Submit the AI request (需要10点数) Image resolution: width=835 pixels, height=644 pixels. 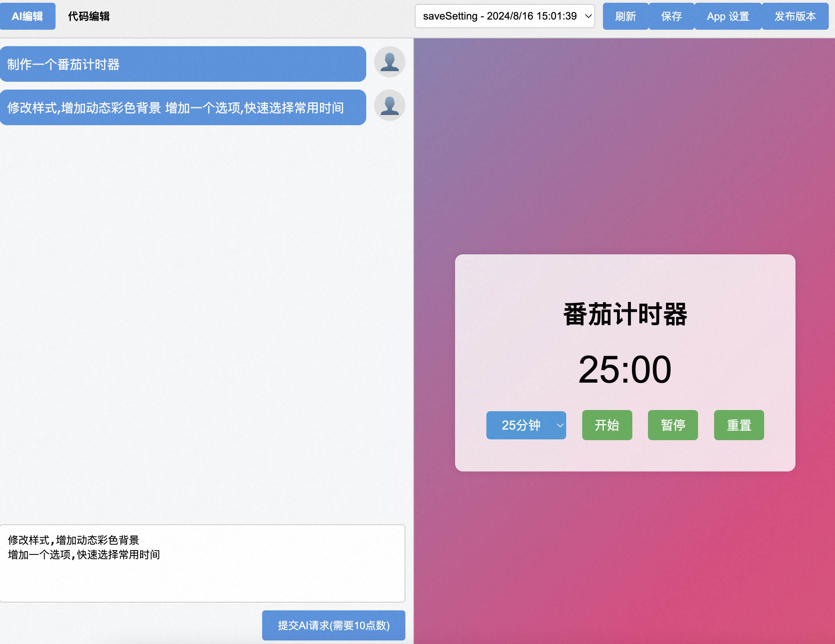(x=333, y=625)
